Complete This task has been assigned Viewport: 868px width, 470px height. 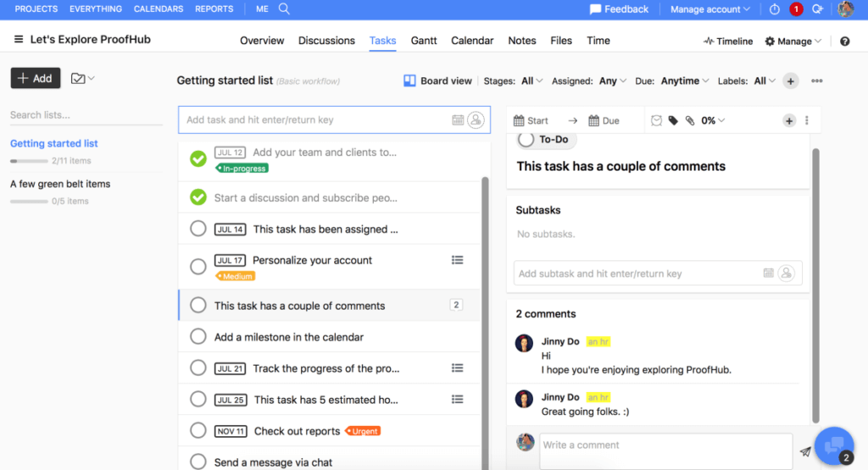pos(198,228)
